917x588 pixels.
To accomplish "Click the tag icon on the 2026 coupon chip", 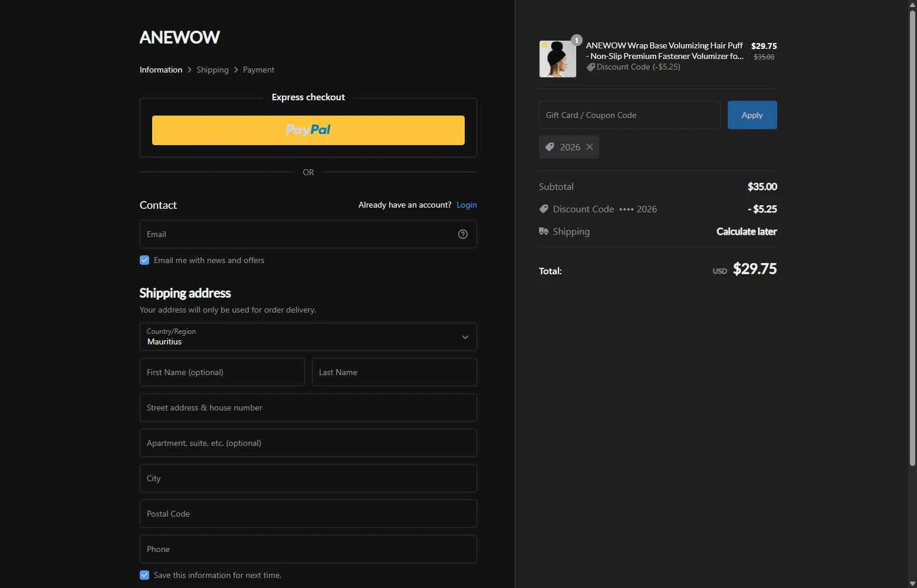I will coord(550,147).
